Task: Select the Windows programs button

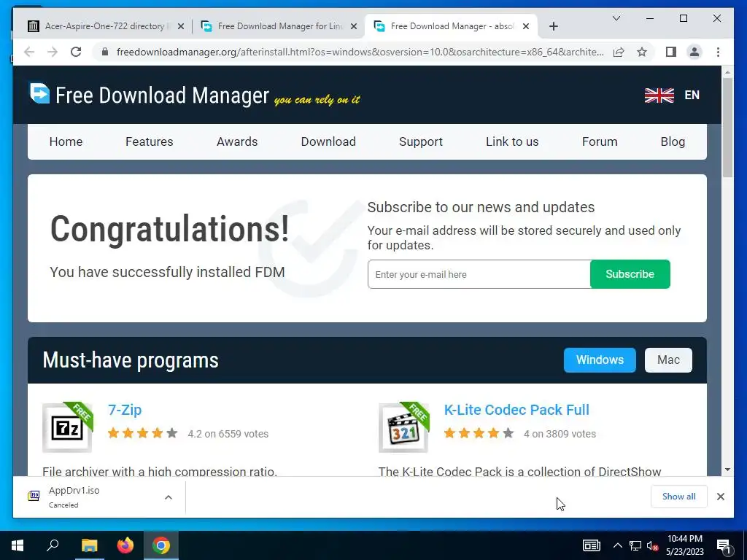Action: click(600, 359)
